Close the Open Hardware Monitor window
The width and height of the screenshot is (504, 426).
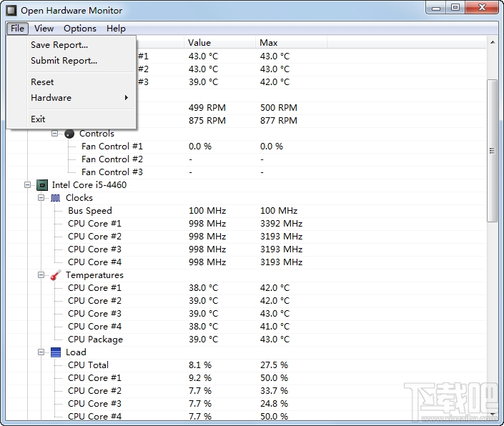click(482, 8)
